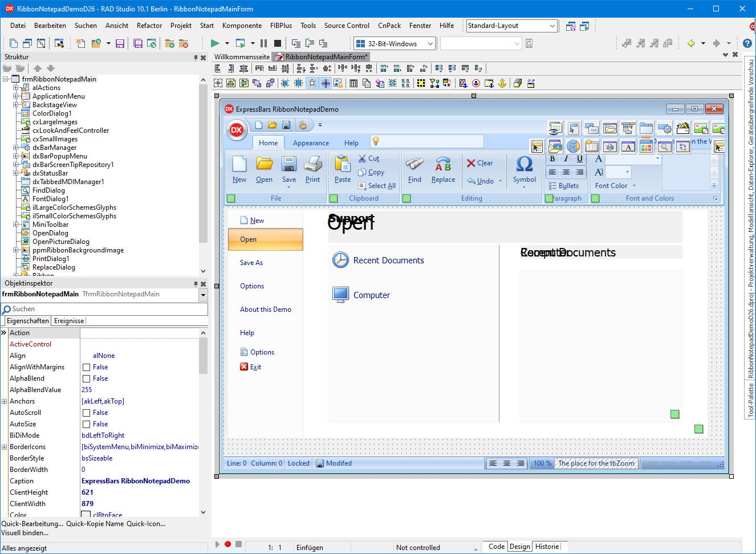
Task: Open the 32-Bit-Windows target platform dropdown
Action: tap(428, 43)
